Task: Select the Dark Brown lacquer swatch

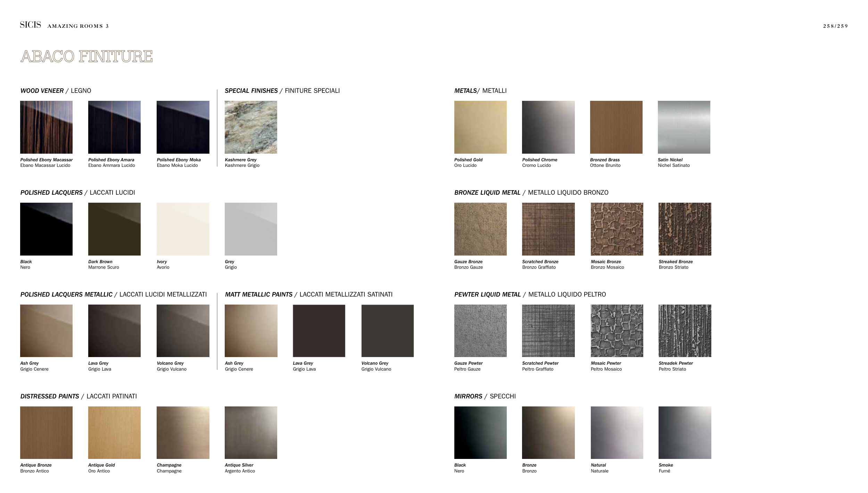Action: pos(114,229)
